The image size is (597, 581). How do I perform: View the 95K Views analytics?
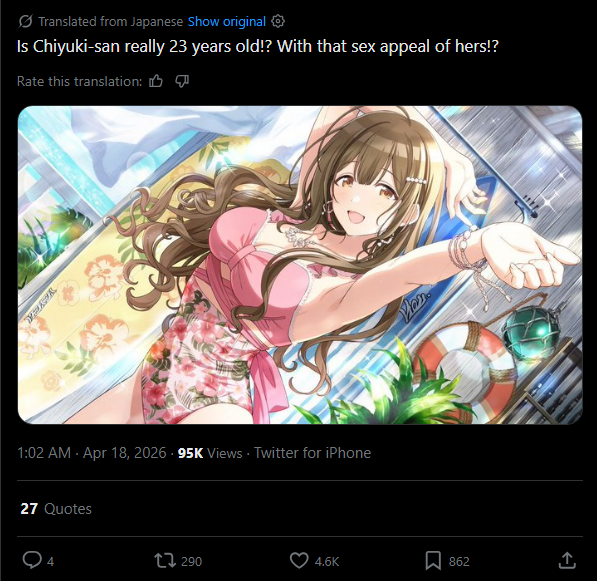210,453
